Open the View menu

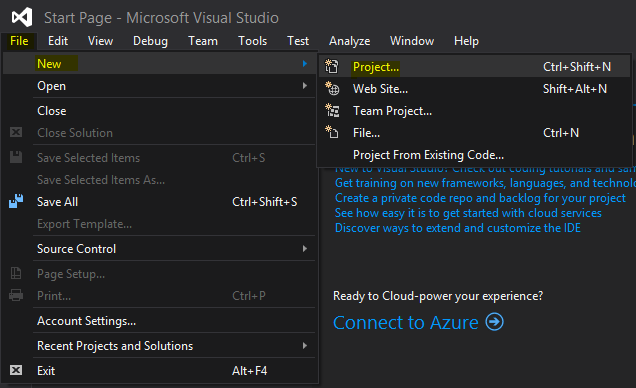101,41
